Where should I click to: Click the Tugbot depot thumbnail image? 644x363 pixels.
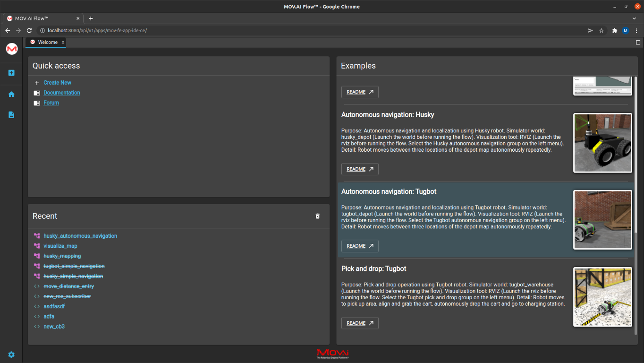tap(602, 220)
